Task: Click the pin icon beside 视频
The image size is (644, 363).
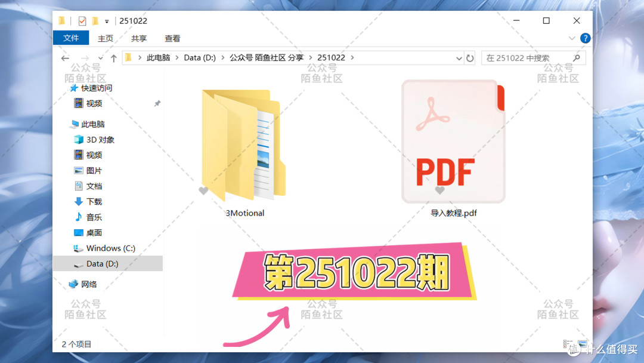Action: tap(157, 104)
